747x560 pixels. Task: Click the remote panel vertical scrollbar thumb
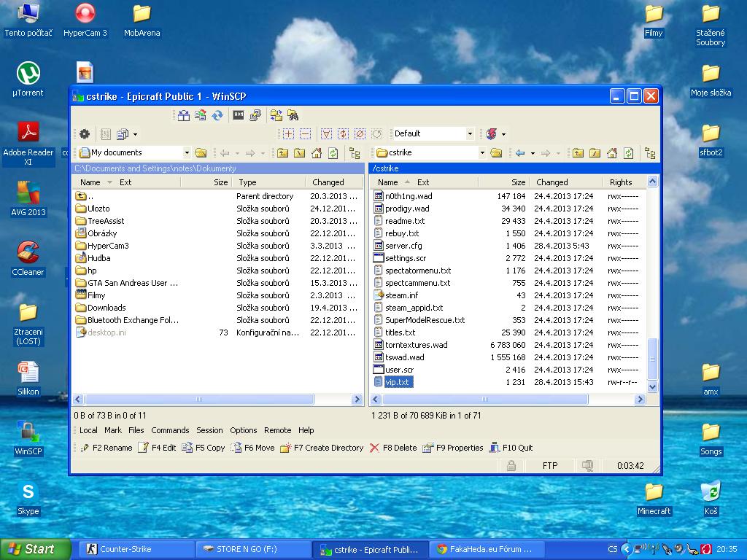point(653,359)
